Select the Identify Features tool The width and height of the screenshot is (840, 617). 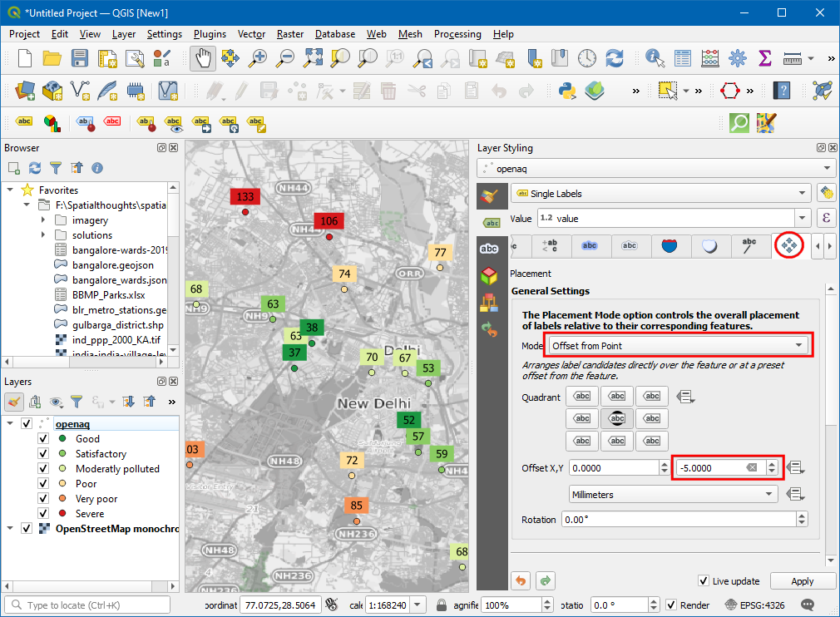(655, 58)
